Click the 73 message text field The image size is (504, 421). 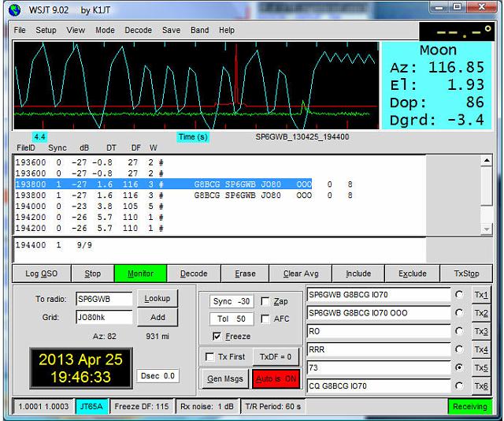point(379,367)
